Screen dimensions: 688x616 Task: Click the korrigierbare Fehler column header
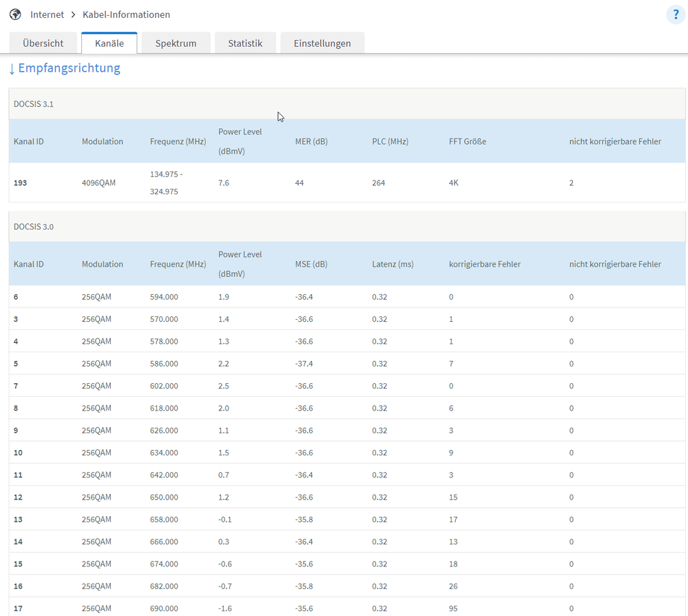click(484, 264)
